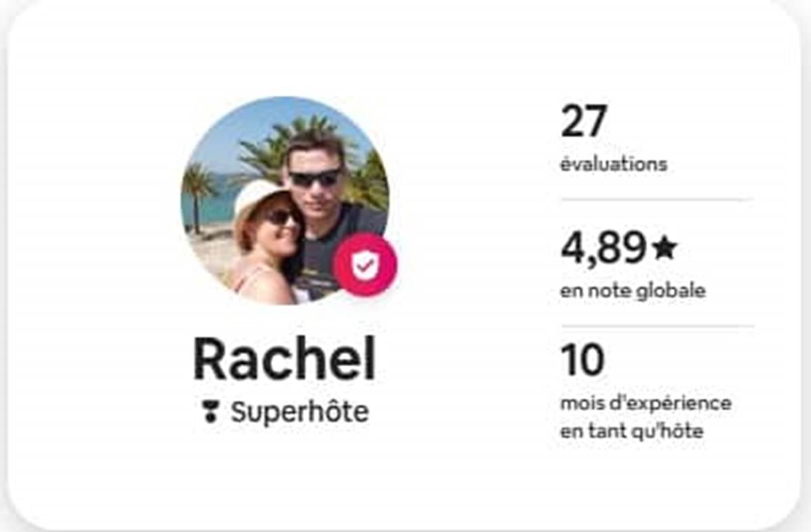Click the man's sunglasses in the photo
811x532 pixels.
[x=314, y=178]
